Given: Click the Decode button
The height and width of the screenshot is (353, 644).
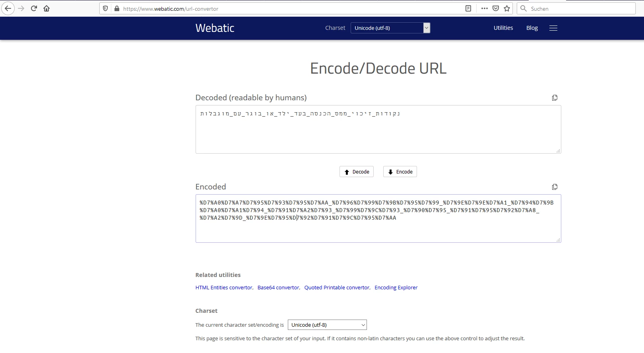Looking at the screenshot, I should coord(357,172).
